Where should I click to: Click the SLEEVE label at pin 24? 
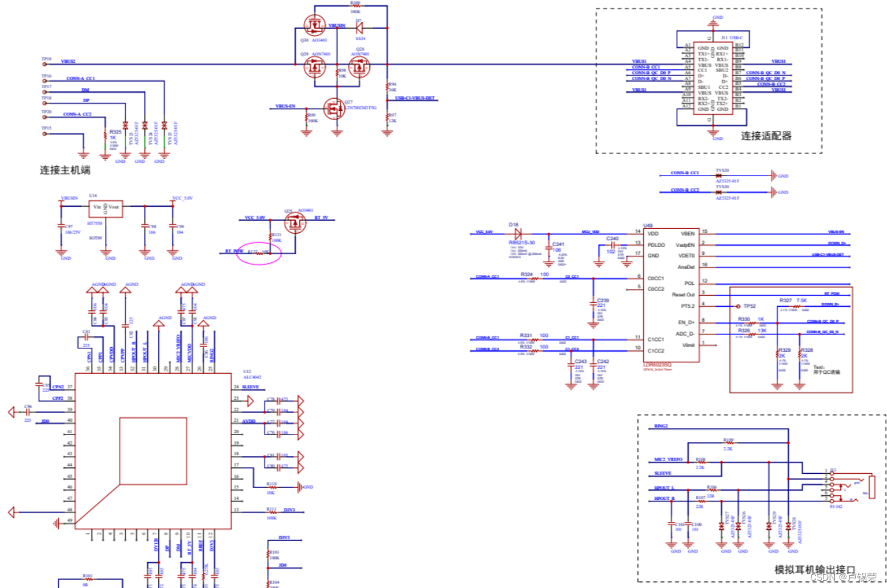coord(250,387)
